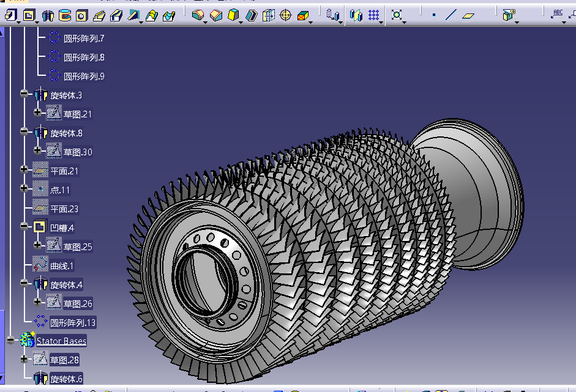Select the Scaling tool
The width and height of the screenshot is (576, 392).
397,15
